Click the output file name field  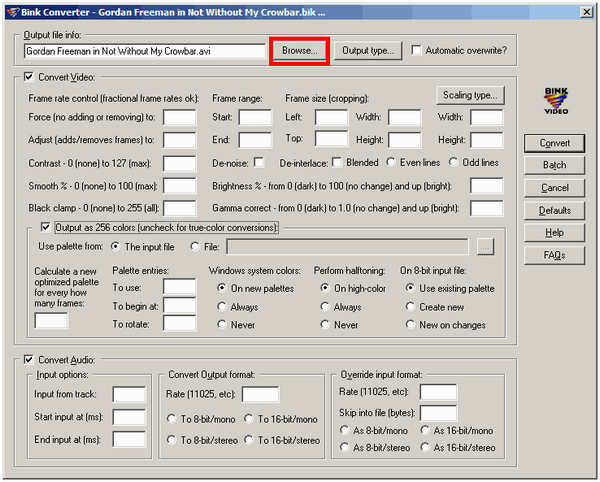click(x=145, y=51)
